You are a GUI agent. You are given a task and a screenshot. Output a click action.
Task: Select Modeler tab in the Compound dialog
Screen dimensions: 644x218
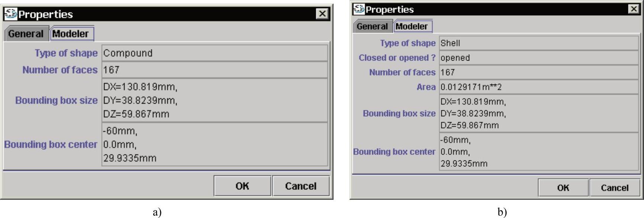coord(71,34)
